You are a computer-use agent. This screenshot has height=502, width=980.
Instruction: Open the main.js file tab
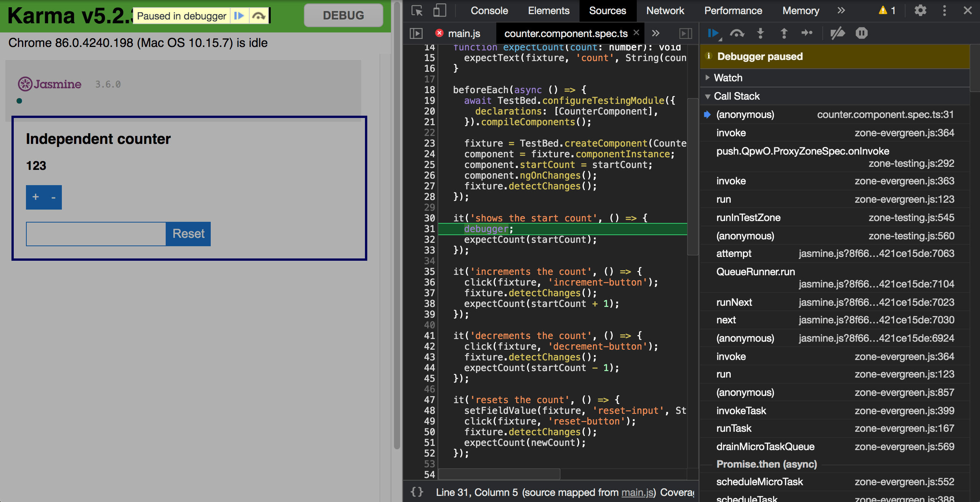click(464, 34)
